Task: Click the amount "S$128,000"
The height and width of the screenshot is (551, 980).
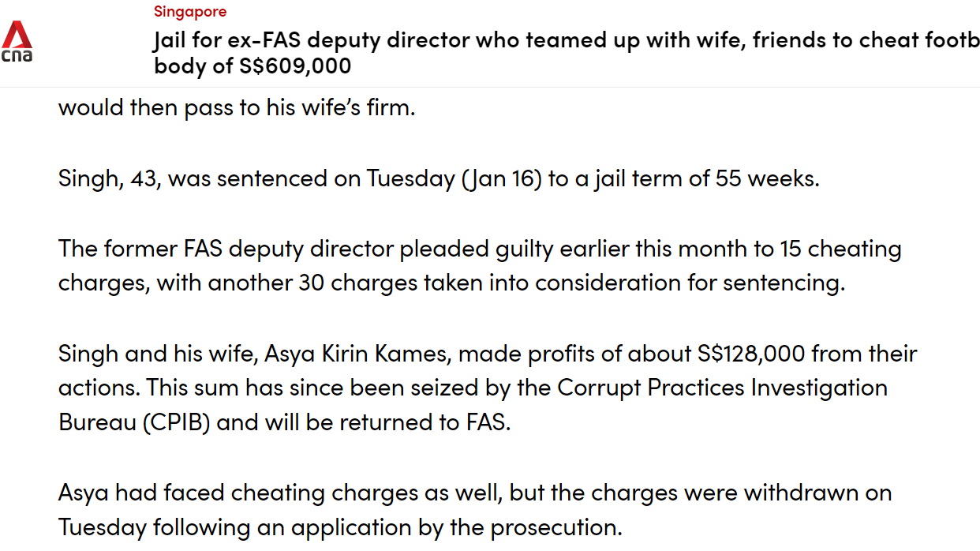Action: click(x=750, y=354)
